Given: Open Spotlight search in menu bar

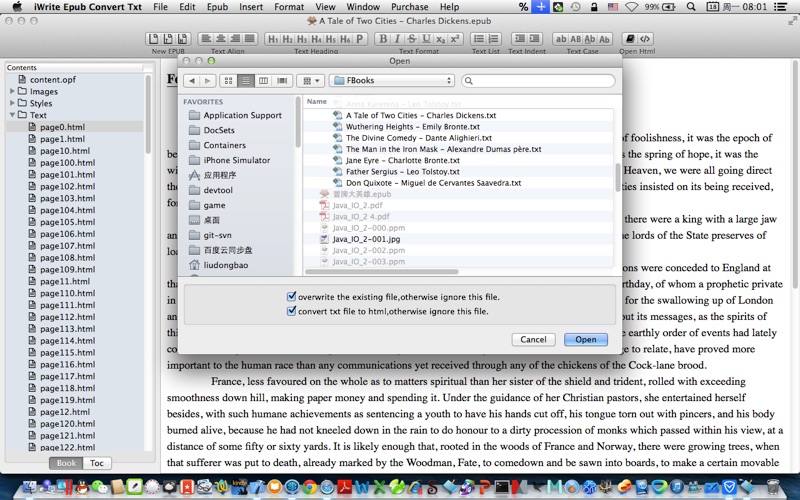Looking at the screenshot, I should [691, 7].
